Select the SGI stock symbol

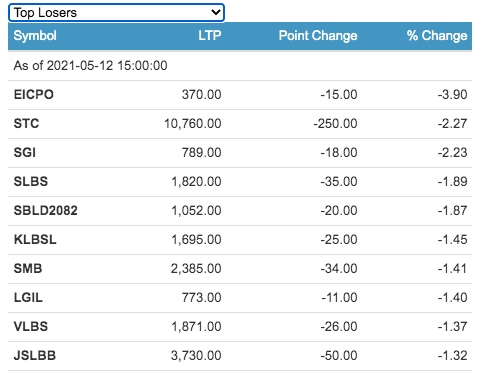(25, 153)
